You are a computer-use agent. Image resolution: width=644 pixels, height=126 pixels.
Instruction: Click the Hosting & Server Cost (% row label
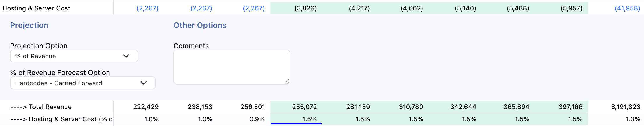click(62, 119)
